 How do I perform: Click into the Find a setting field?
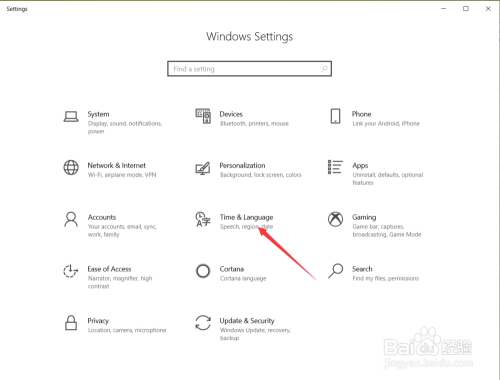pos(249,69)
